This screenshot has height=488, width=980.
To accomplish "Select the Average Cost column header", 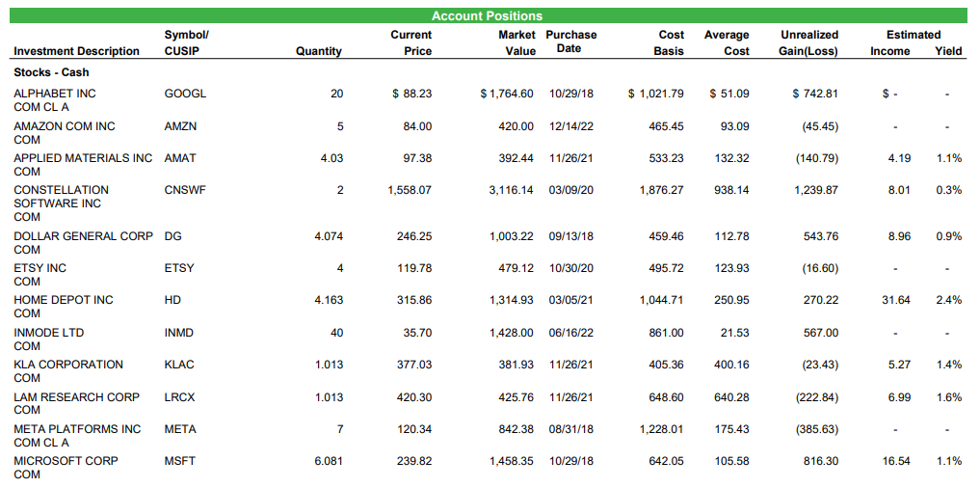I will click(x=727, y=43).
